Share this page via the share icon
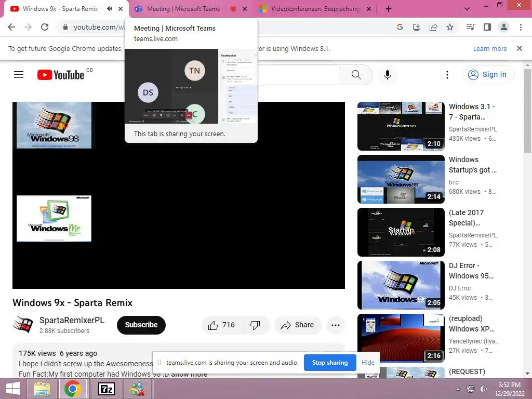This screenshot has width=532, height=399. coord(433,27)
